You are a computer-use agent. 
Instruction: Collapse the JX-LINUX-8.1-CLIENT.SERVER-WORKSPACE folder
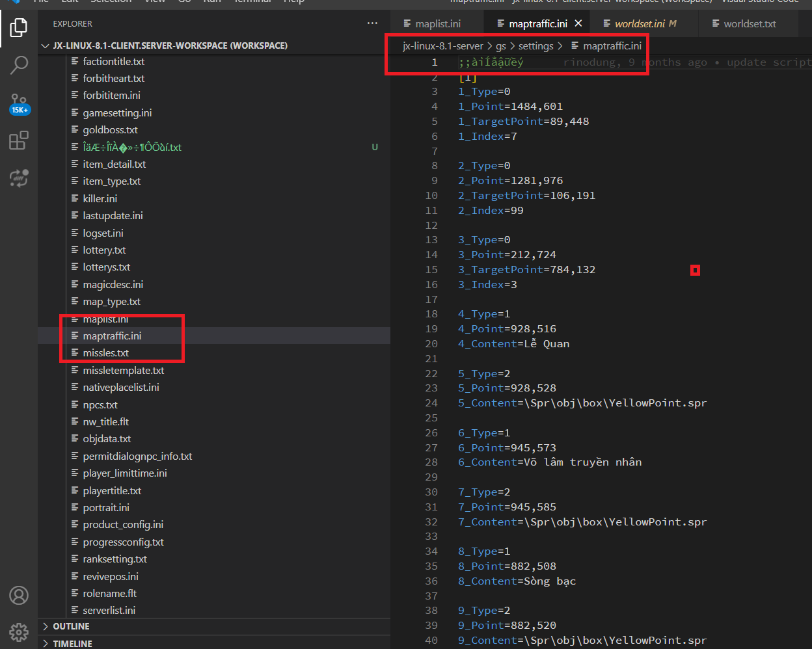coord(44,46)
